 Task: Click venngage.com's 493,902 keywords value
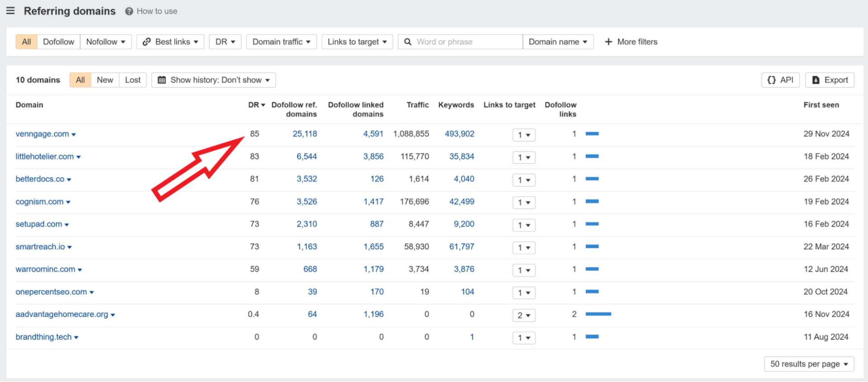click(460, 134)
